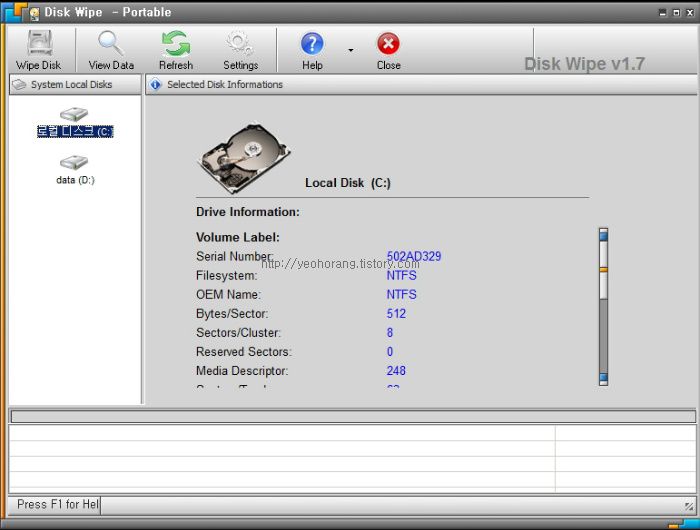The height and width of the screenshot is (530, 700).
Task: Expand the dropdown arrow beside Help
Action: pyautogui.click(x=351, y=50)
